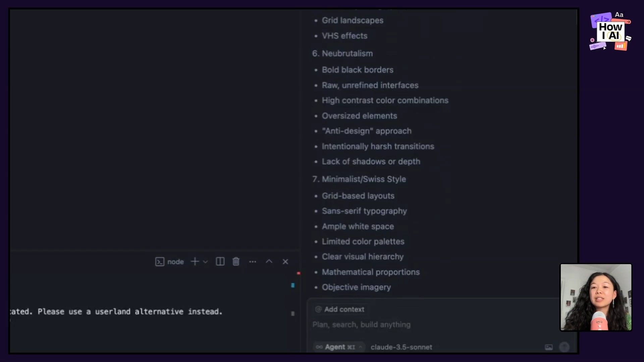Viewport: 644px width, 362px height.
Task: Maximize terminal panel with chevron up icon
Action: (269, 261)
